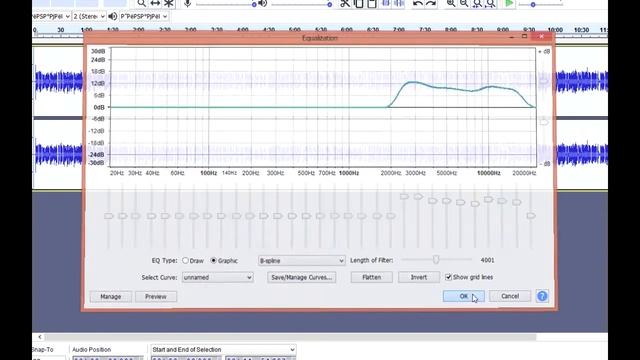Click the 1000Hz frequency label

tap(349, 173)
